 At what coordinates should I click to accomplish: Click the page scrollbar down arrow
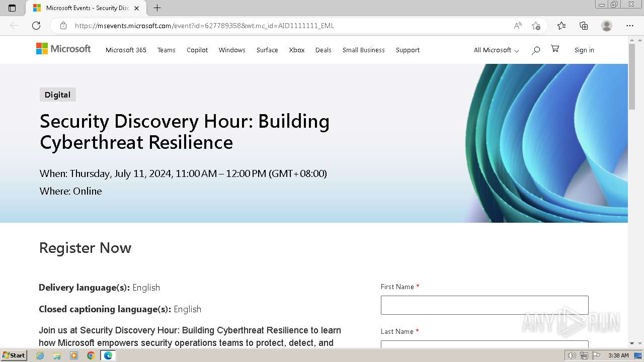pos(632,343)
